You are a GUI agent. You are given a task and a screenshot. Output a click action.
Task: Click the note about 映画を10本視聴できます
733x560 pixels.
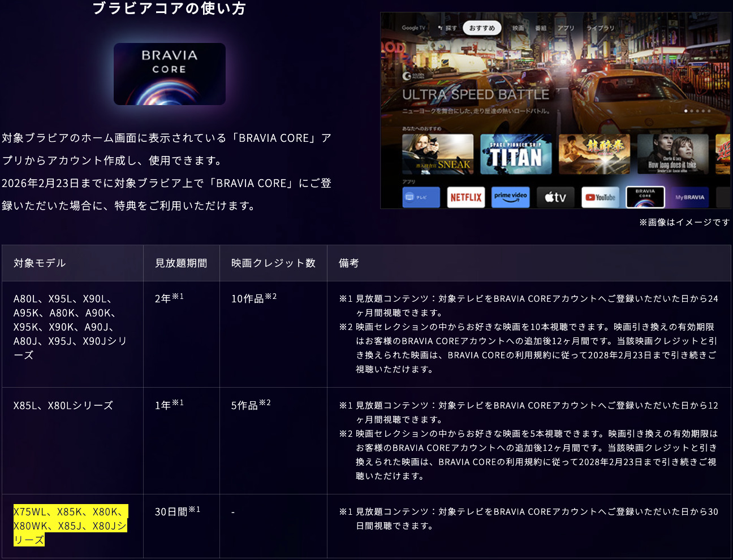528,348
